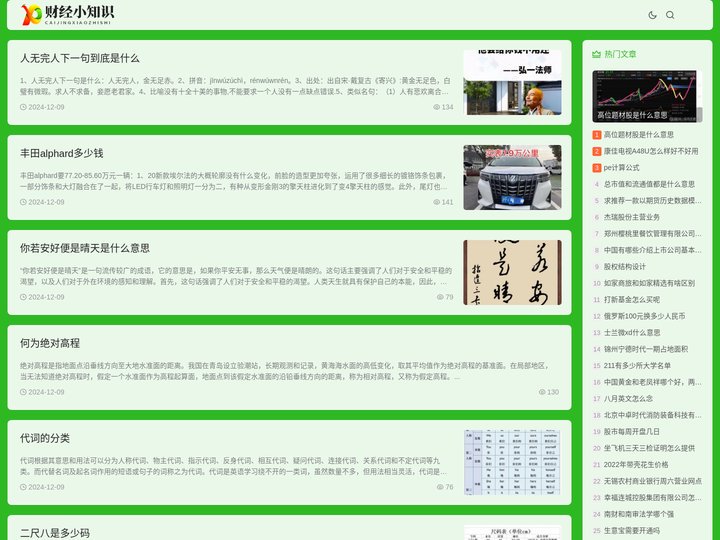Image resolution: width=720 pixels, height=540 pixels.
Task: Click the 财经小知识 site logo
Action: [68, 15]
